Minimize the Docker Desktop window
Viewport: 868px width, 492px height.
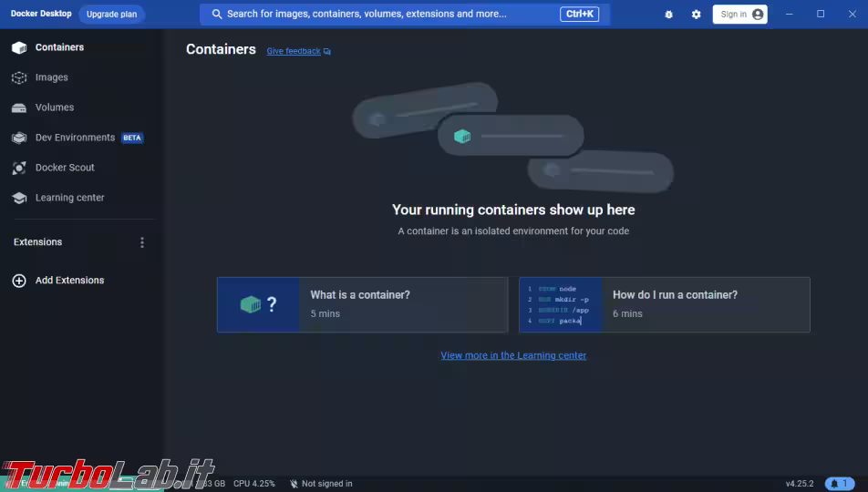pos(790,15)
